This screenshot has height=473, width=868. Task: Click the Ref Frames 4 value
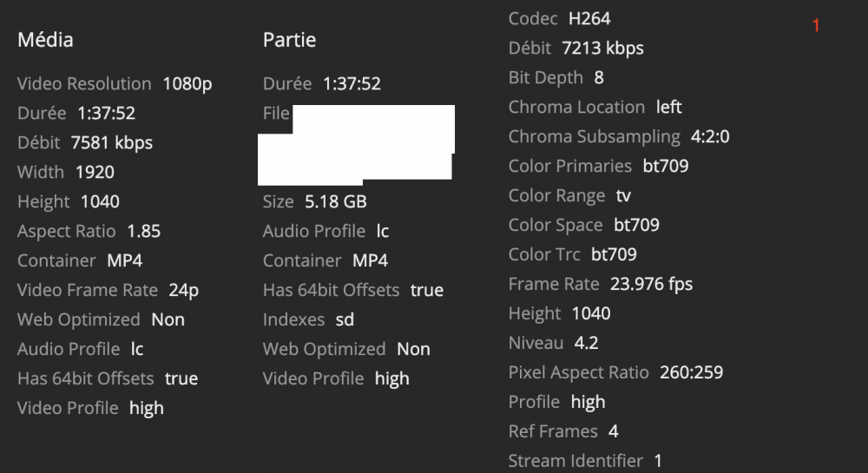point(614,431)
